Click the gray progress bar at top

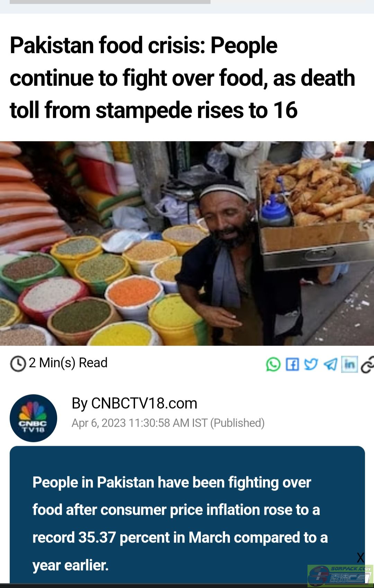110,2
